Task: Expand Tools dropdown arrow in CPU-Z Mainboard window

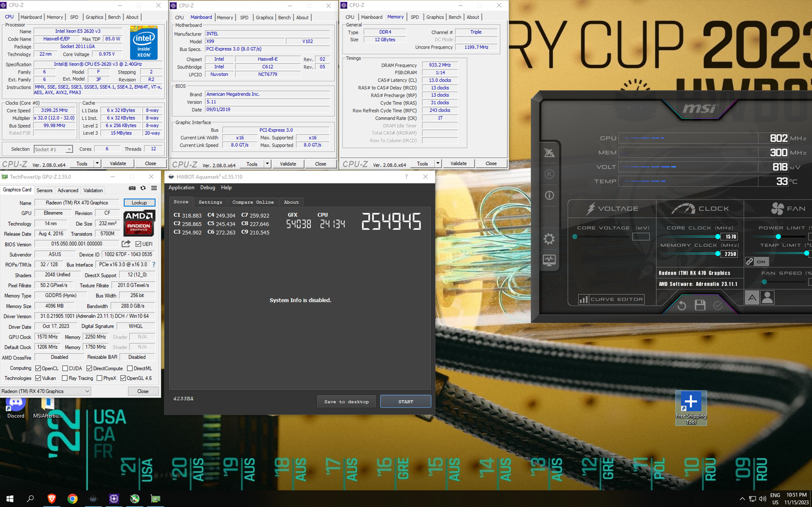Action: point(267,164)
